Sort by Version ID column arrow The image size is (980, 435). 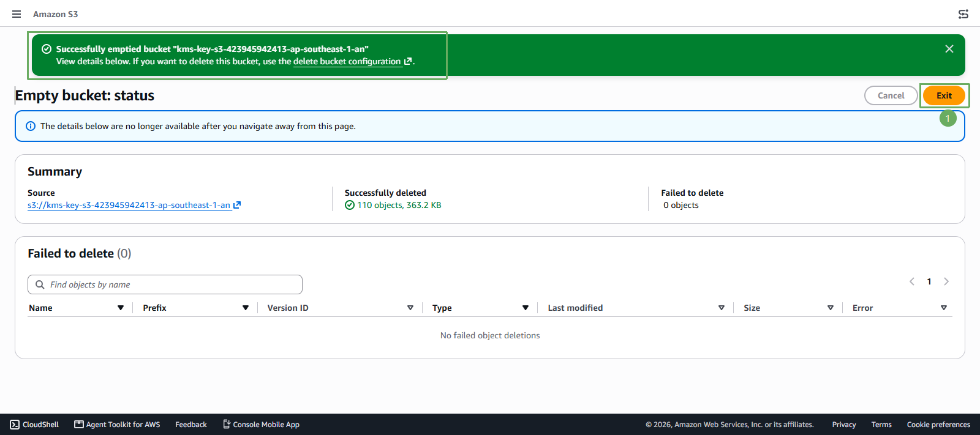[x=410, y=308]
